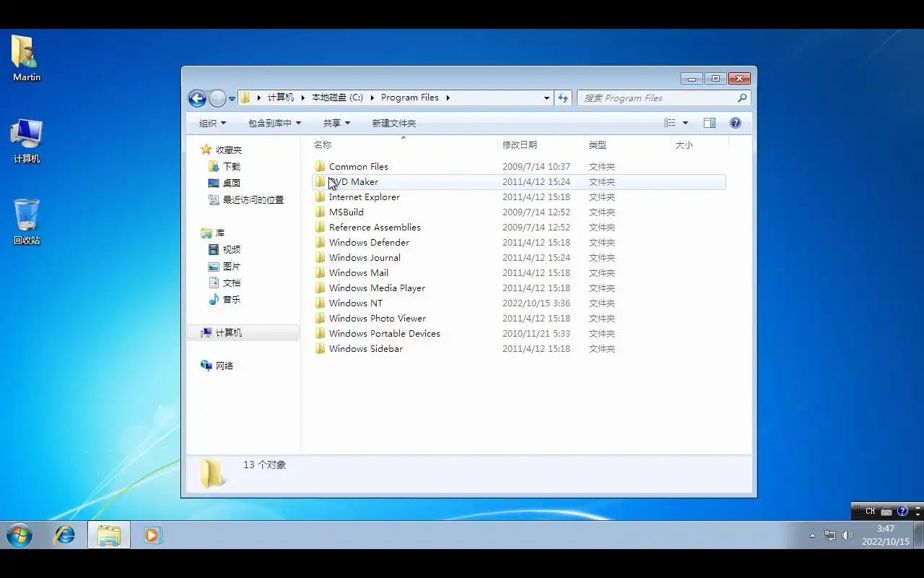Click the 计算机 breadcrumb in the address bar
The width and height of the screenshot is (924, 578).
[280, 98]
